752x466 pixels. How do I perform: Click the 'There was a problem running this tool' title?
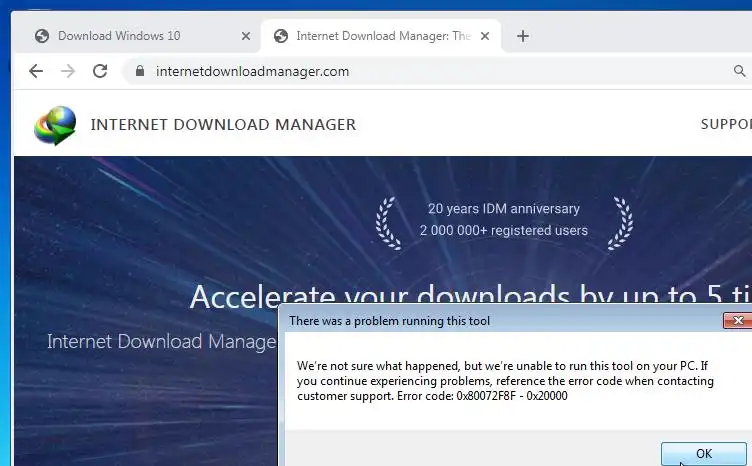[389, 321]
